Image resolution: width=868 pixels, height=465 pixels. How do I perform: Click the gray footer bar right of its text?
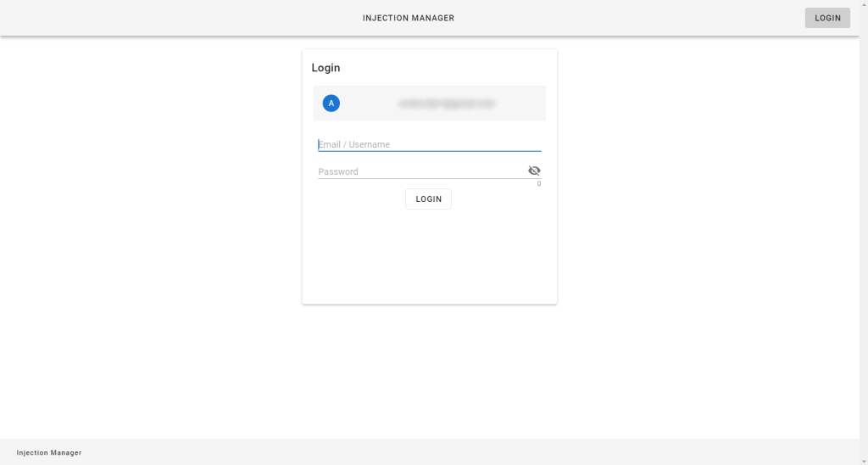click(466, 452)
